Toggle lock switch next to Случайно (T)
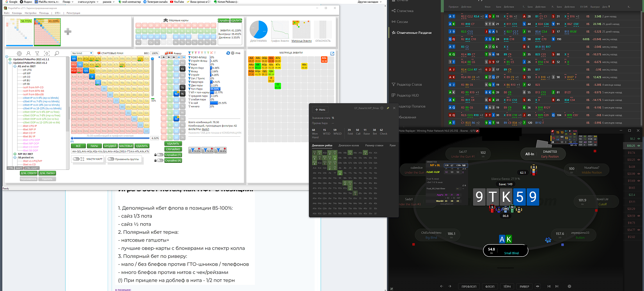644x291 pixels. tap(160, 155)
